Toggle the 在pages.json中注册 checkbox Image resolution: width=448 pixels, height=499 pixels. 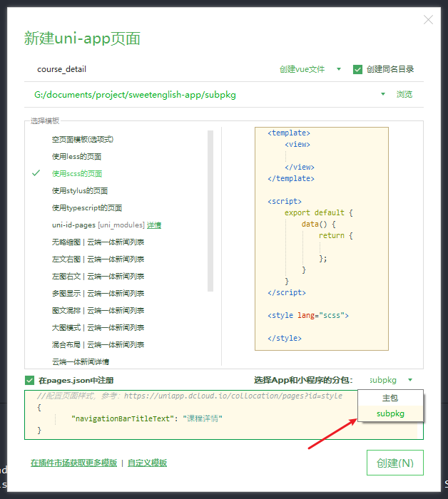(29, 380)
